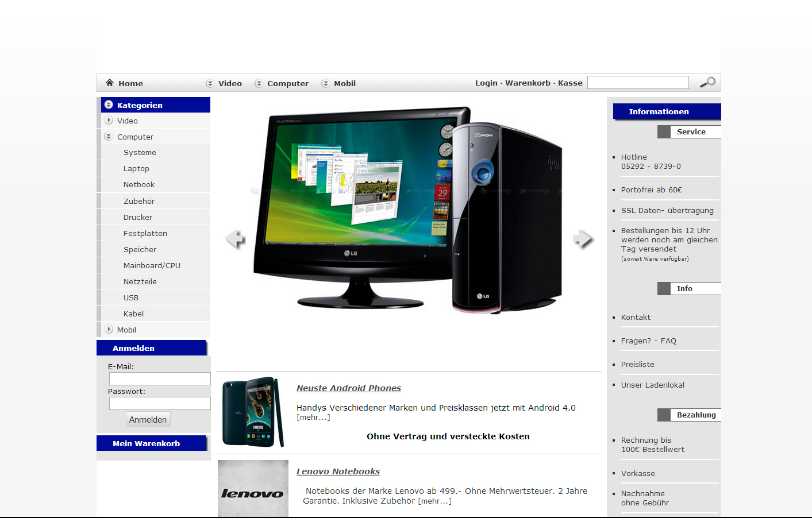
Task: Click Rechnung bis 100€ Bestellwert entry
Action: 652,444
